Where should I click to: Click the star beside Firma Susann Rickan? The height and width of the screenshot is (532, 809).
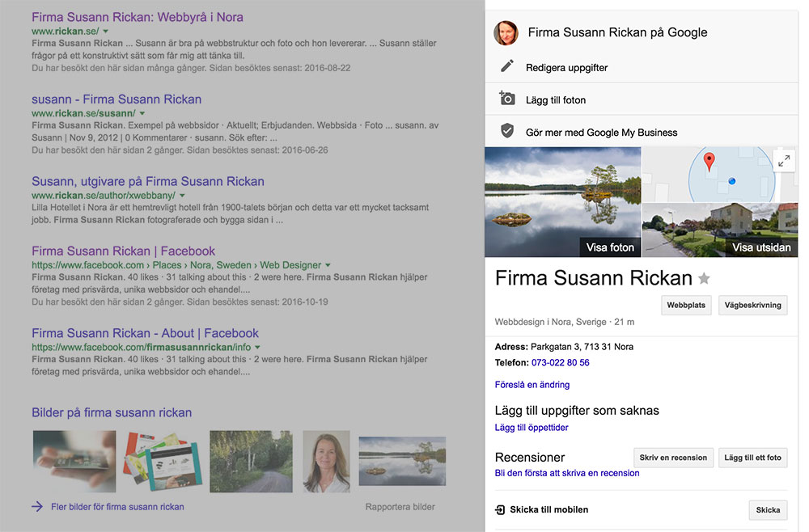pos(704,279)
